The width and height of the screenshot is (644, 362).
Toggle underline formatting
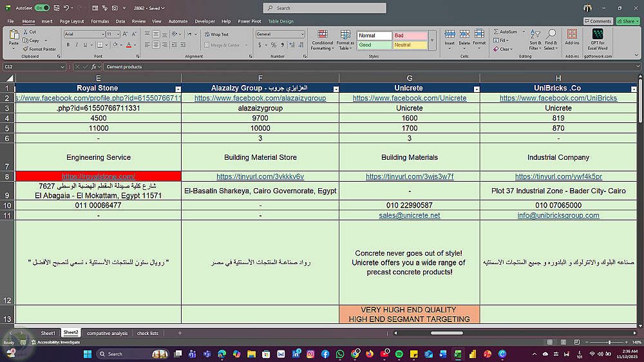point(85,45)
